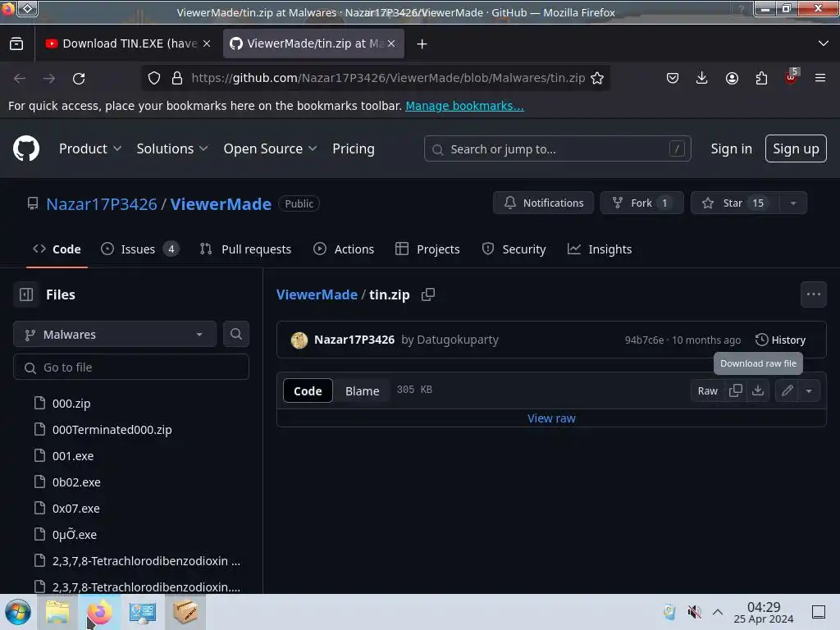
Task: Expand the Open Source menu
Action: pos(270,148)
